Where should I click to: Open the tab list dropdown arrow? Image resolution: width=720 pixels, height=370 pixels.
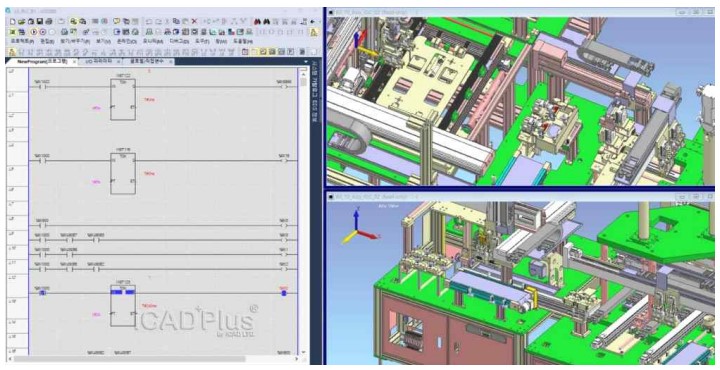(x=306, y=62)
